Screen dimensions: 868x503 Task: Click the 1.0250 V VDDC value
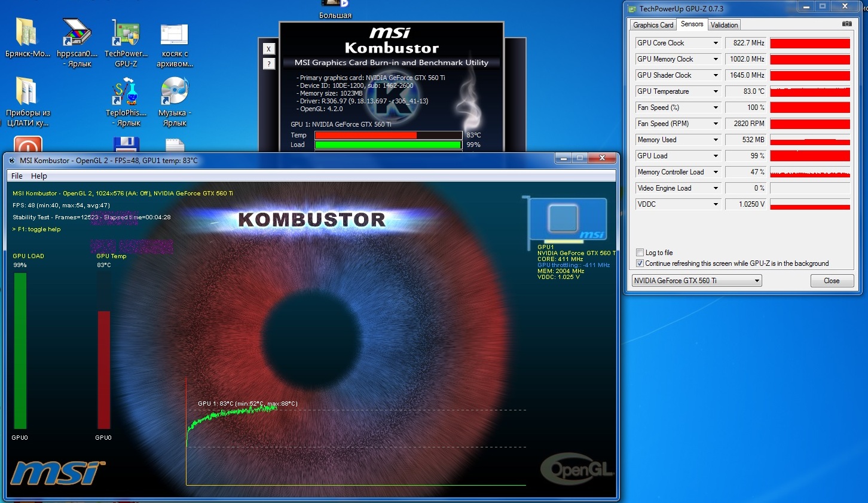coord(746,204)
